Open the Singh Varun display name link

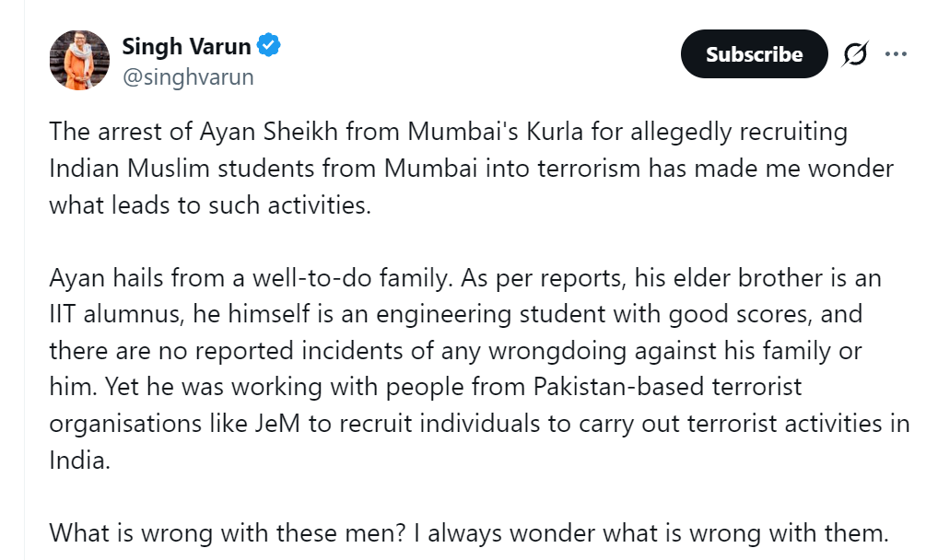pyautogui.click(x=186, y=46)
